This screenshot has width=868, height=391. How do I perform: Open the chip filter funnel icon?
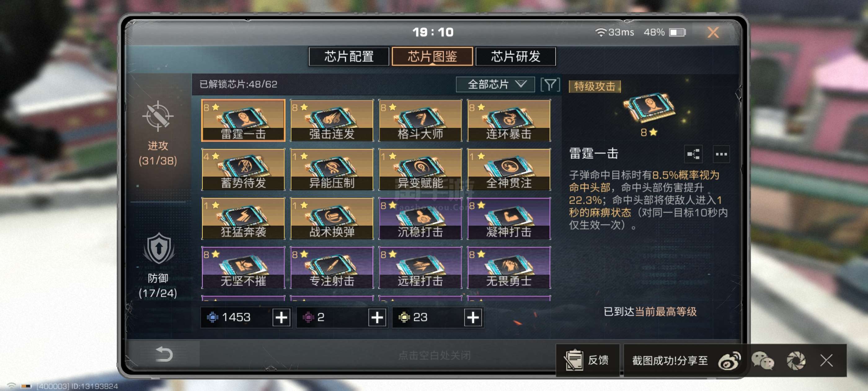550,84
